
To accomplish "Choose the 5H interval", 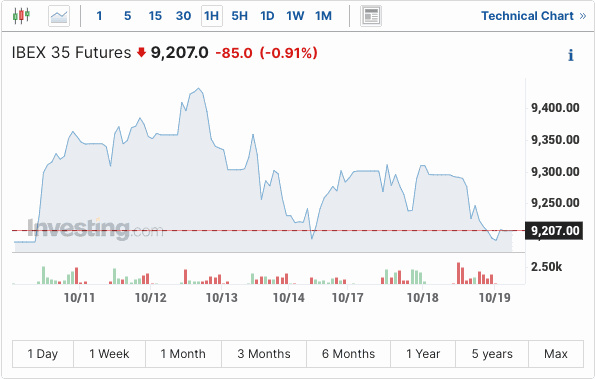I will [240, 16].
